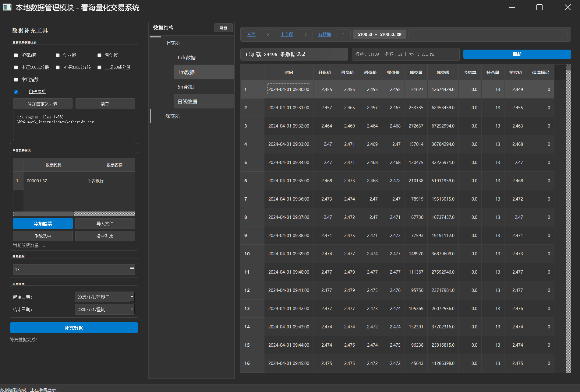Click the 清空列表 button
This screenshot has width=580, height=392.
[105, 236]
